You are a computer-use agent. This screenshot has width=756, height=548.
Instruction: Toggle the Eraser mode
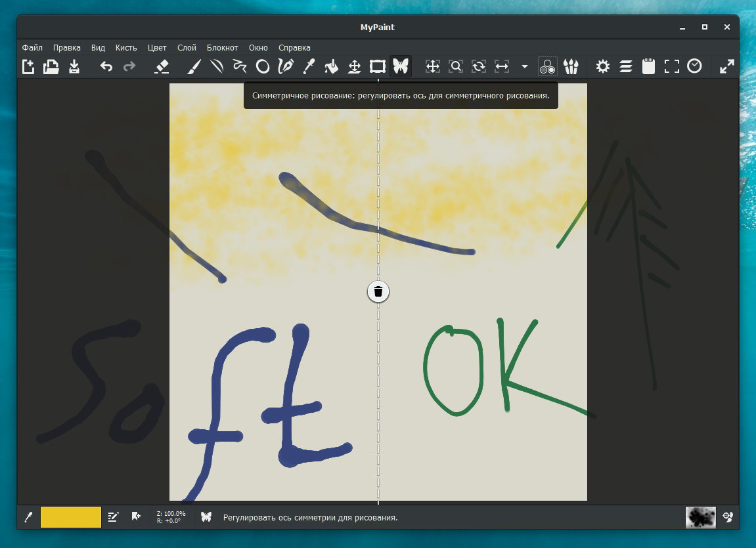[162, 66]
